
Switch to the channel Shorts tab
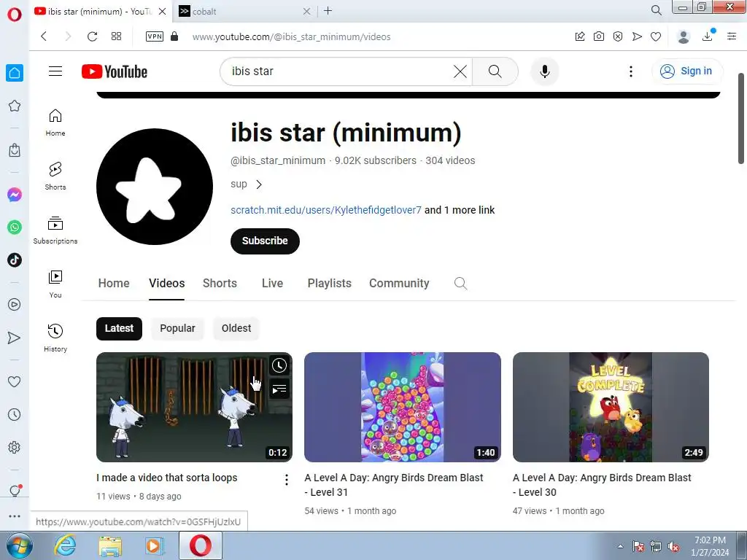pyautogui.click(x=220, y=284)
